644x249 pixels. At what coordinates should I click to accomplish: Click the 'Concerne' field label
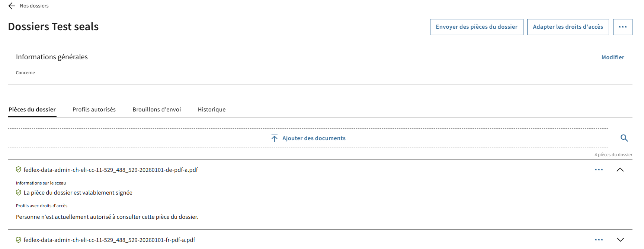pyautogui.click(x=25, y=73)
